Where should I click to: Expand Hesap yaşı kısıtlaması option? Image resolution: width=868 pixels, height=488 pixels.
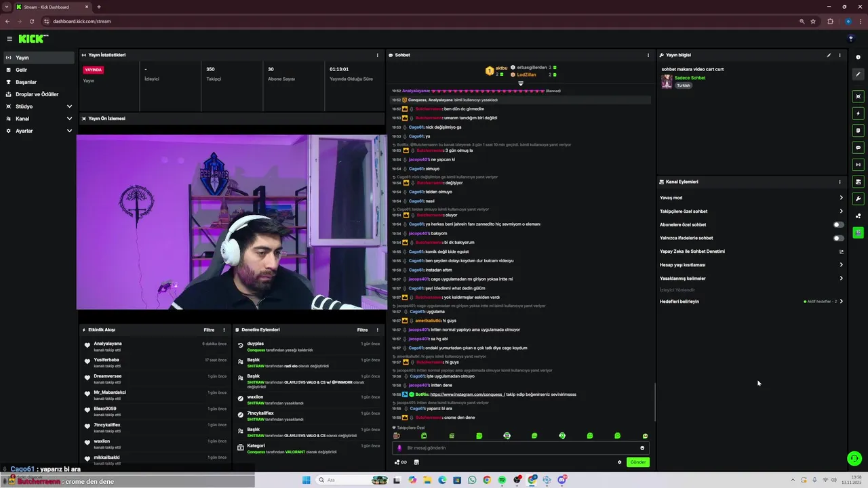(841, 265)
